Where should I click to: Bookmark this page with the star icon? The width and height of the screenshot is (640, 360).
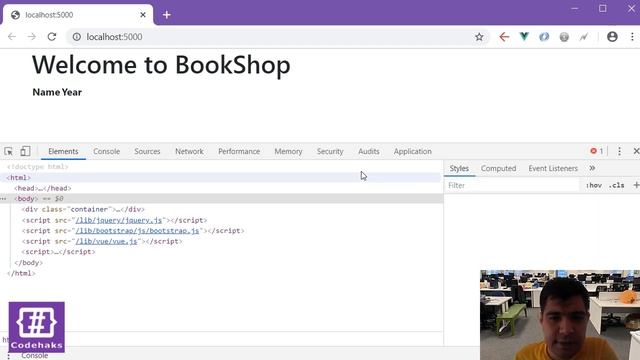479,37
